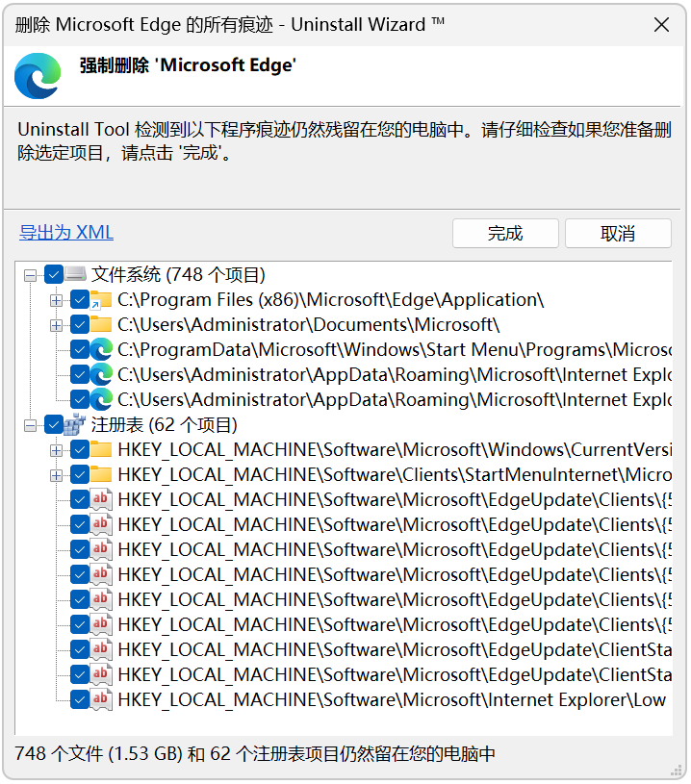Screen dimensions: 691x784
Task: Open the 导出为 XML link
Action: tap(66, 233)
